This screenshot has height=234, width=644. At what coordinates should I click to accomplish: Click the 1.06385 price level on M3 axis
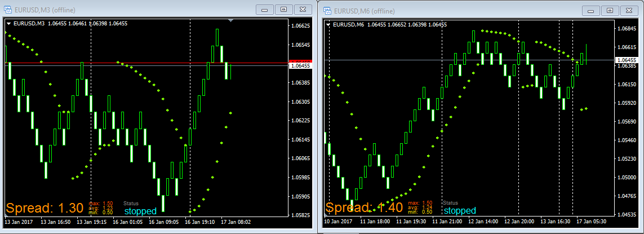(x=302, y=83)
